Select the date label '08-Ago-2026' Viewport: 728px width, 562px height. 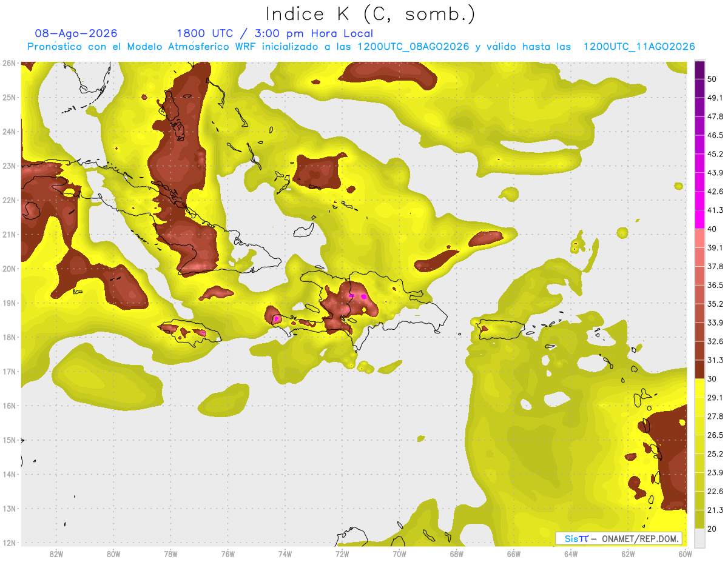[76, 33]
